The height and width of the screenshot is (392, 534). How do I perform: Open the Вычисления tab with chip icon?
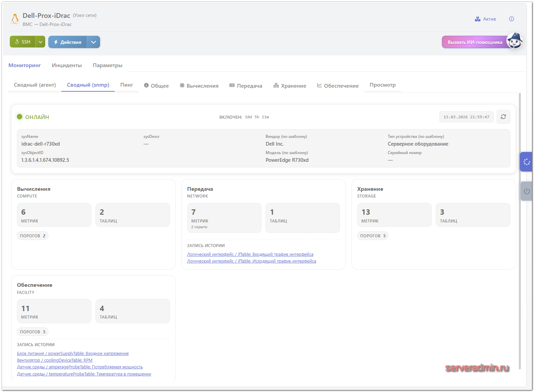[x=199, y=86]
